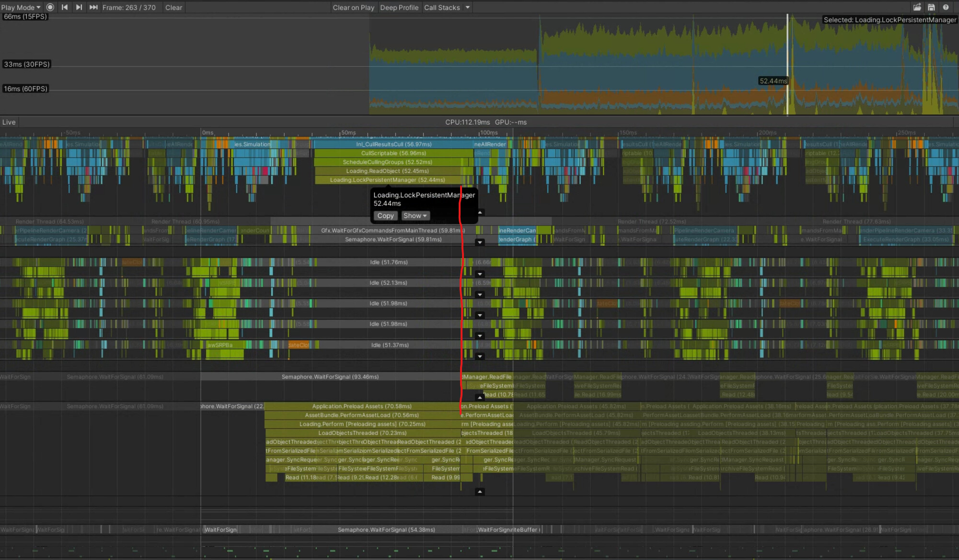Screen dimensions: 959x560
Task: Save the current profiler data
Action: point(931,7)
